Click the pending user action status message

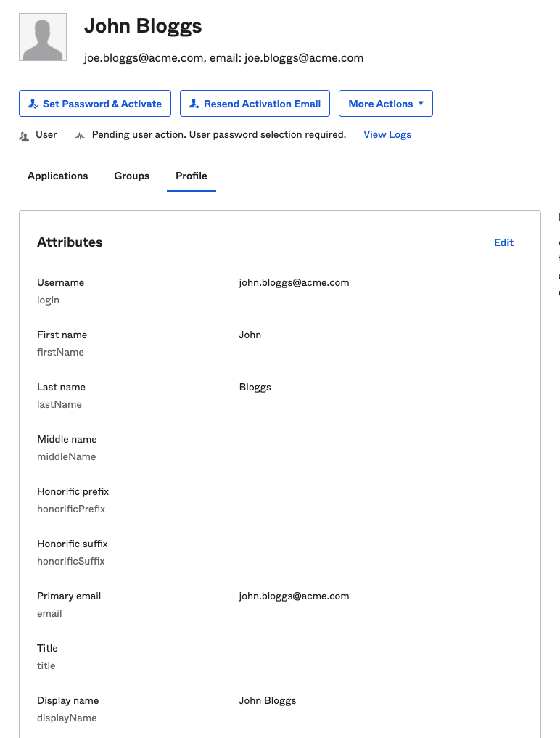tap(218, 134)
